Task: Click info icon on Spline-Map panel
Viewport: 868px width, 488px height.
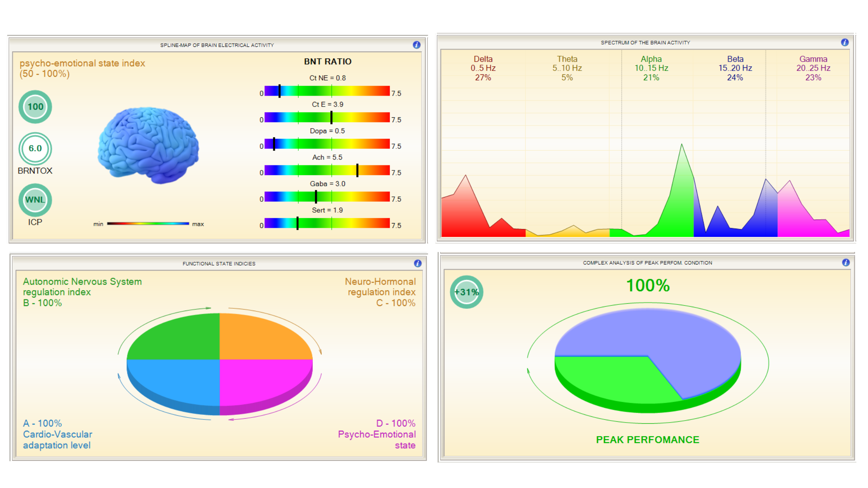Action: click(x=417, y=45)
